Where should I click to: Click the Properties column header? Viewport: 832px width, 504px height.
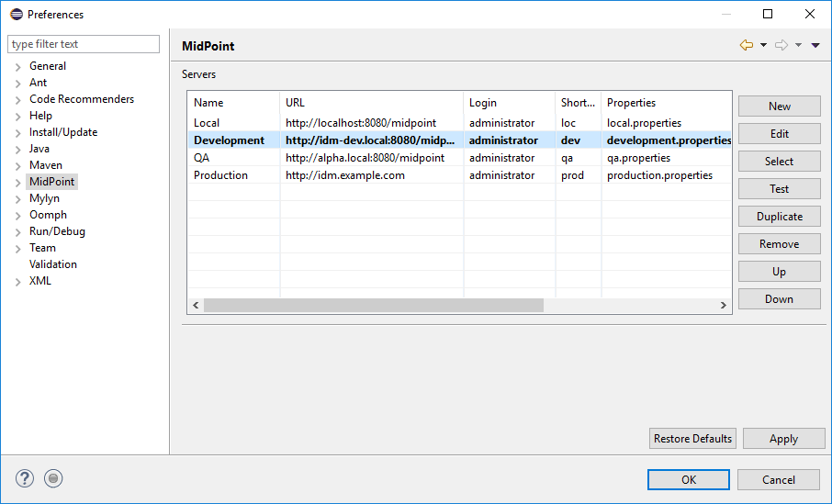667,103
